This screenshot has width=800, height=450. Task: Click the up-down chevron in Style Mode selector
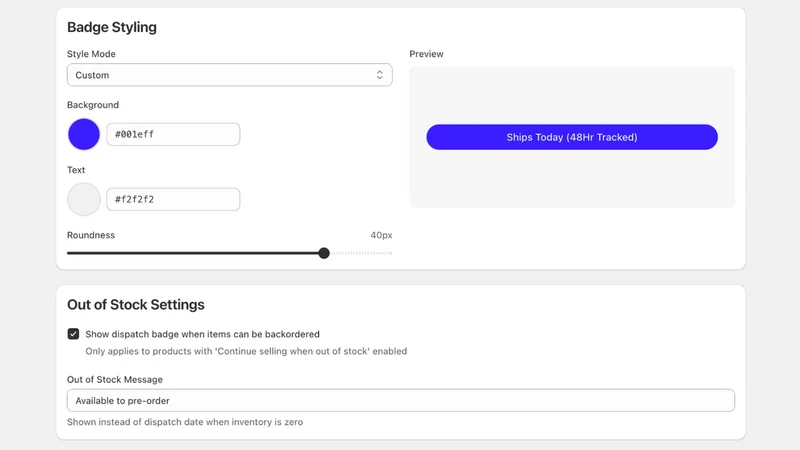(379, 75)
